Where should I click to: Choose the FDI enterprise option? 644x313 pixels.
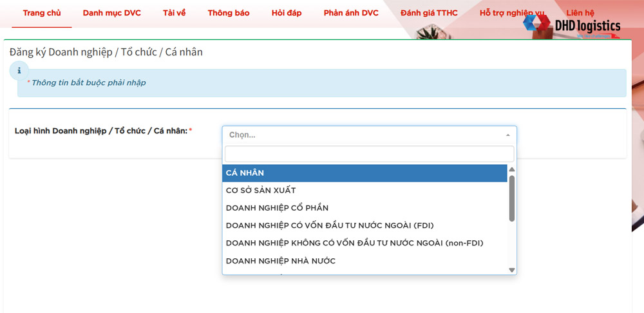pyautogui.click(x=365, y=225)
